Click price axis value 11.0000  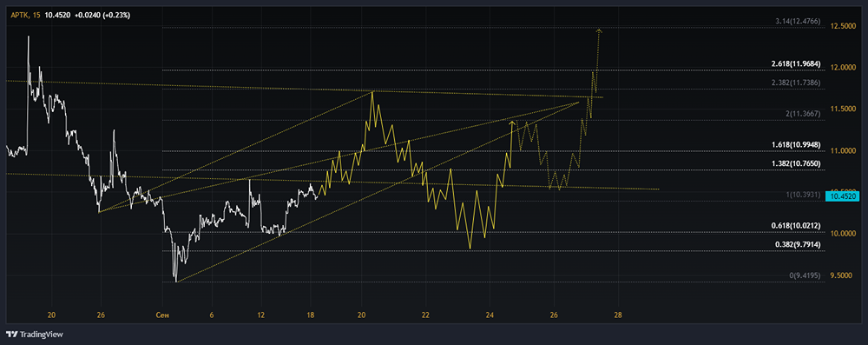click(x=844, y=151)
